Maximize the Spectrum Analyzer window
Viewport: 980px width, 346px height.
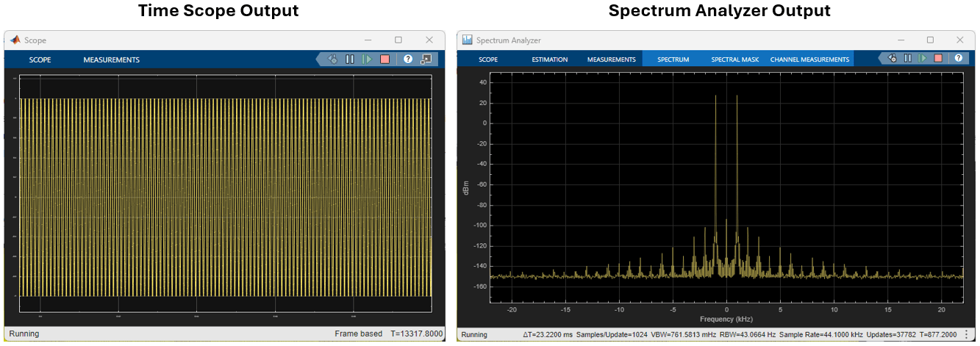(930, 40)
